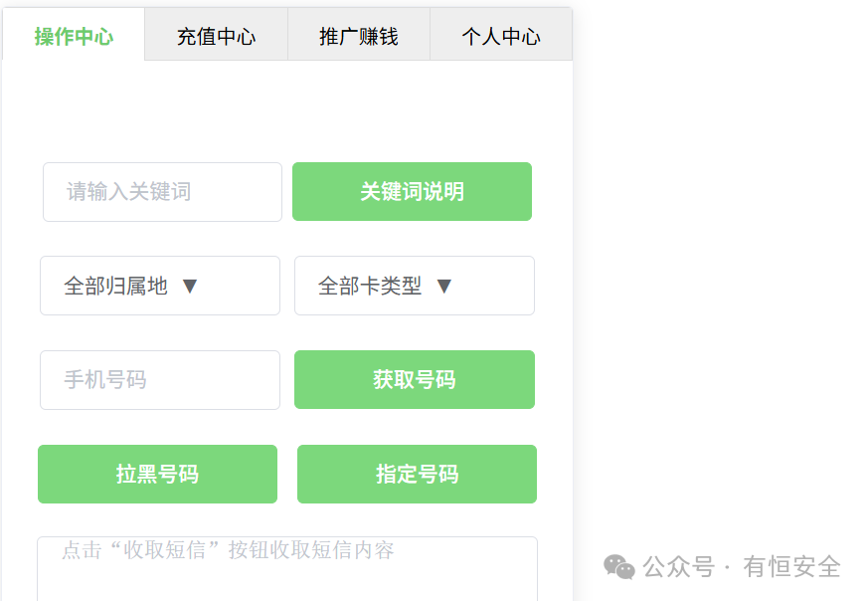Image resolution: width=868 pixels, height=601 pixels.
Task: Switch to the 操作中心 tab
Action: (x=74, y=35)
